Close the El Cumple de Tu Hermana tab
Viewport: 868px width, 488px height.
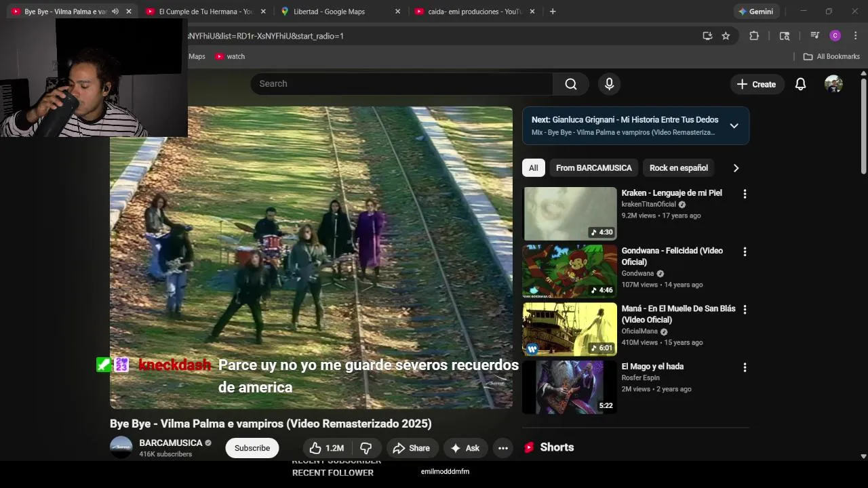pyautogui.click(x=263, y=12)
